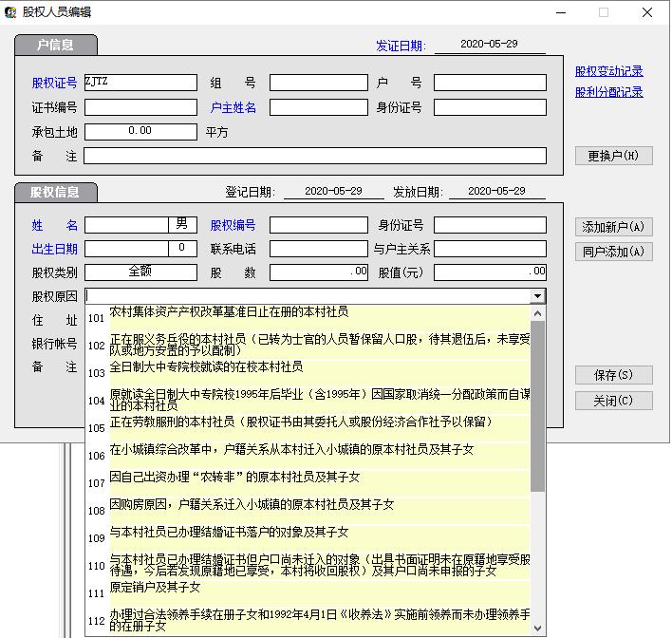Switch to the 户信息 tab
Viewport: 672px width, 638px height.
click(55, 45)
